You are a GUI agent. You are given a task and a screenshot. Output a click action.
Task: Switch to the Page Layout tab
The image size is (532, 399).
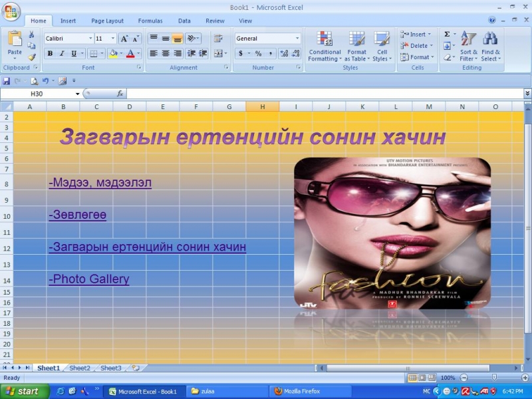[107, 21]
